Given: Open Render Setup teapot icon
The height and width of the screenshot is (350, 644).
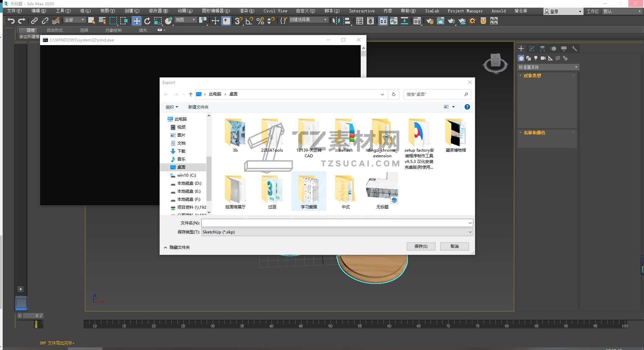Looking at the screenshot, I should pos(430,21).
